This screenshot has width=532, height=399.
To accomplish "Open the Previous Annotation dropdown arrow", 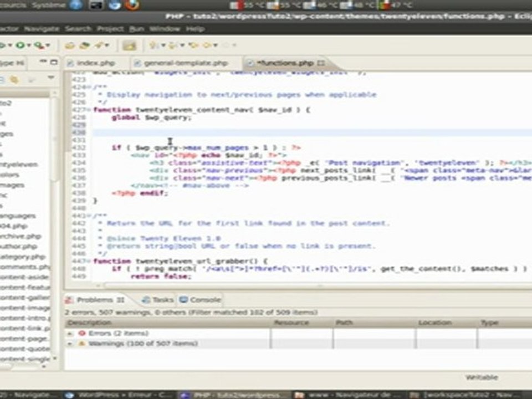I will pos(182,45).
